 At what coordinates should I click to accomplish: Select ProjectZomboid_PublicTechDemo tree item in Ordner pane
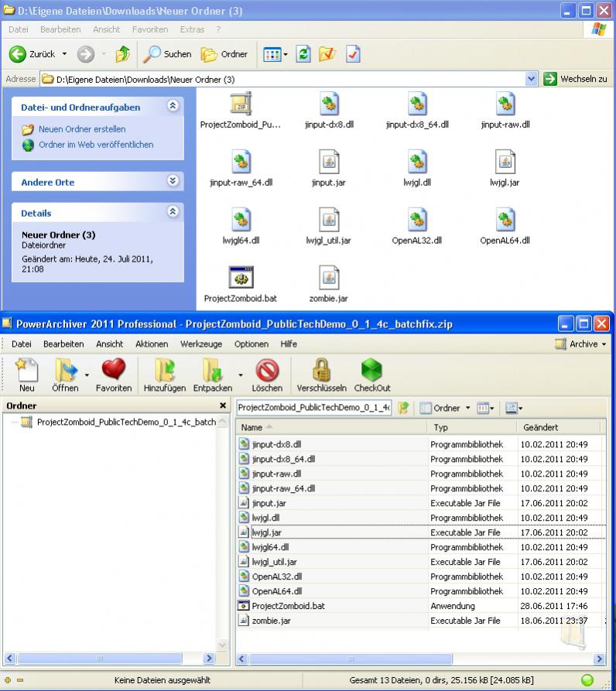pyautogui.click(x=126, y=422)
